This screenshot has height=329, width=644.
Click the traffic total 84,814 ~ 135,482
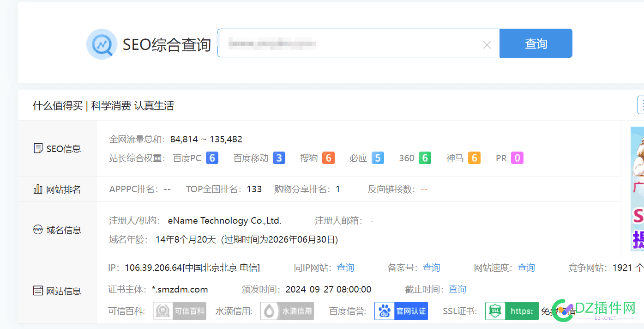(206, 139)
